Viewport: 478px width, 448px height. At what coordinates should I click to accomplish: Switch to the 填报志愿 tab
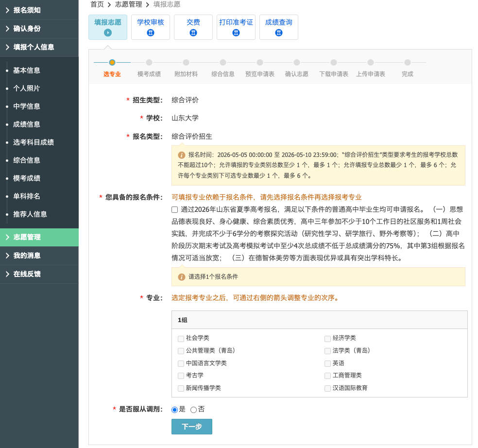click(108, 27)
